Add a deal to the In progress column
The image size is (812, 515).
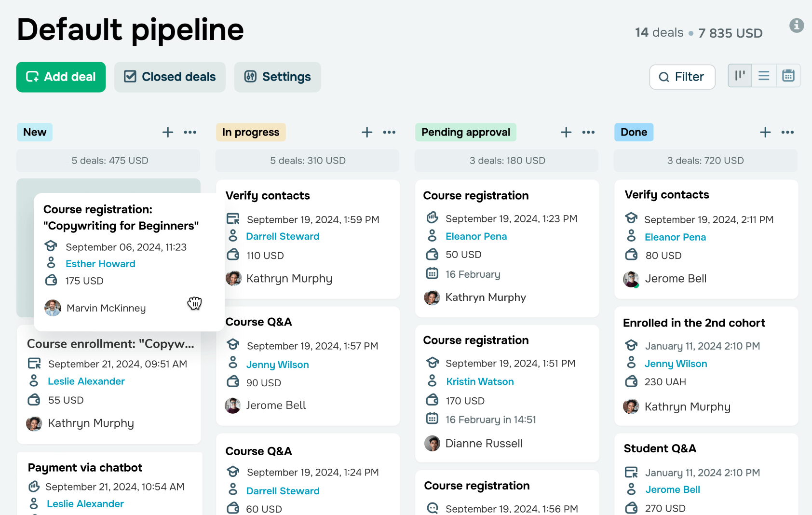pyautogui.click(x=367, y=132)
